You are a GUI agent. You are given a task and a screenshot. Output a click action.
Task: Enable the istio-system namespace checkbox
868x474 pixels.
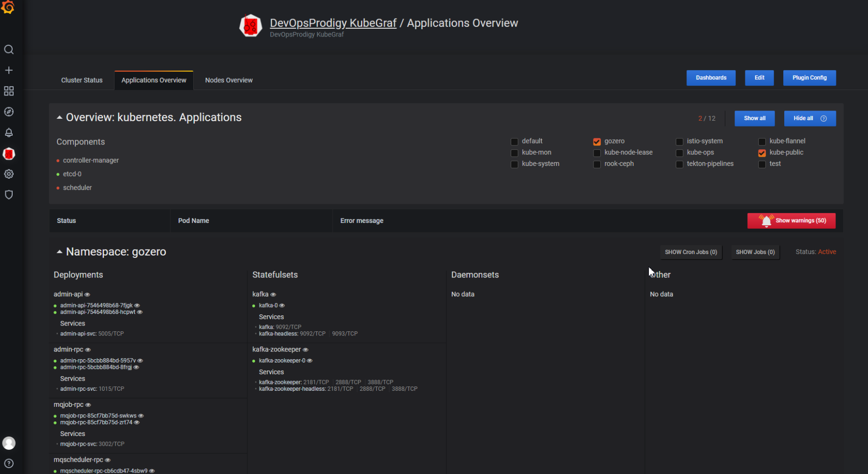coord(679,142)
